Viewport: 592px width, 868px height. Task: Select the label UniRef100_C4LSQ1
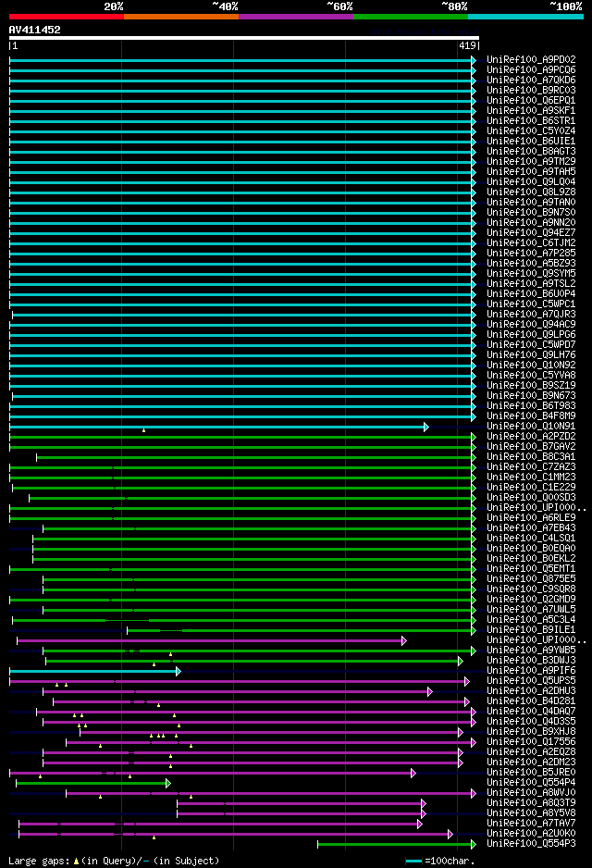point(531,538)
